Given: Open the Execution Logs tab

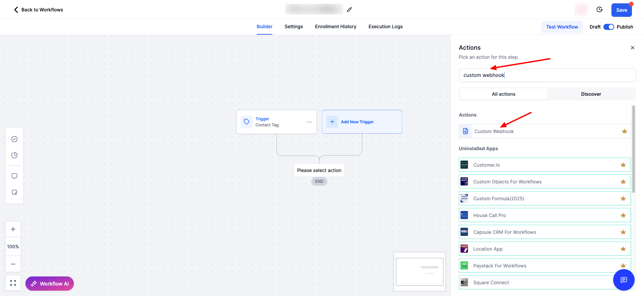Looking at the screenshot, I should coord(385,27).
